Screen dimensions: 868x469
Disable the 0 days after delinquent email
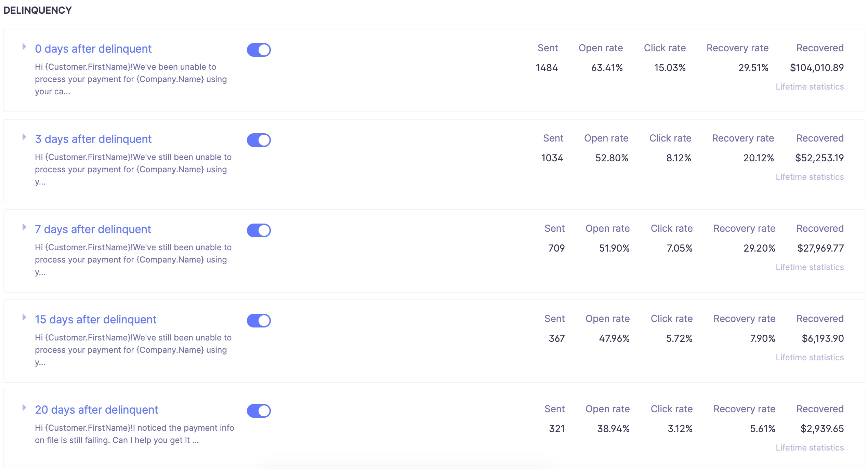(259, 50)
